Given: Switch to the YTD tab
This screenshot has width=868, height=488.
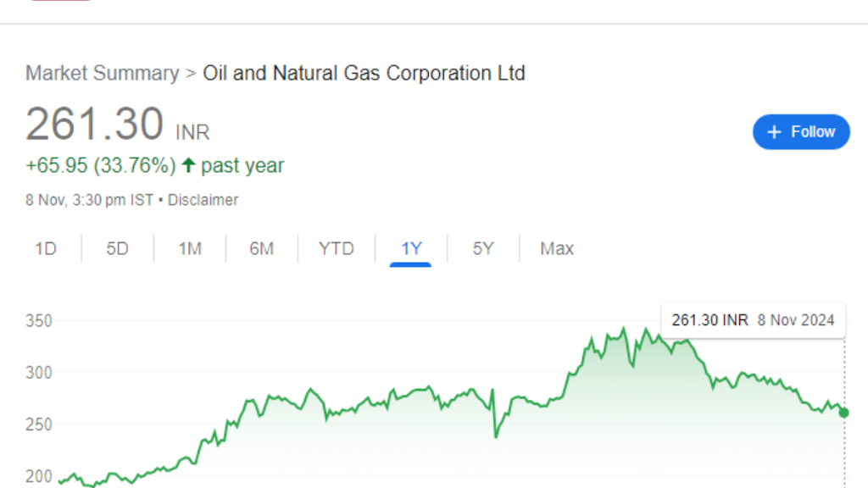Looking at the screenshot, I should (x=336, y=248).
